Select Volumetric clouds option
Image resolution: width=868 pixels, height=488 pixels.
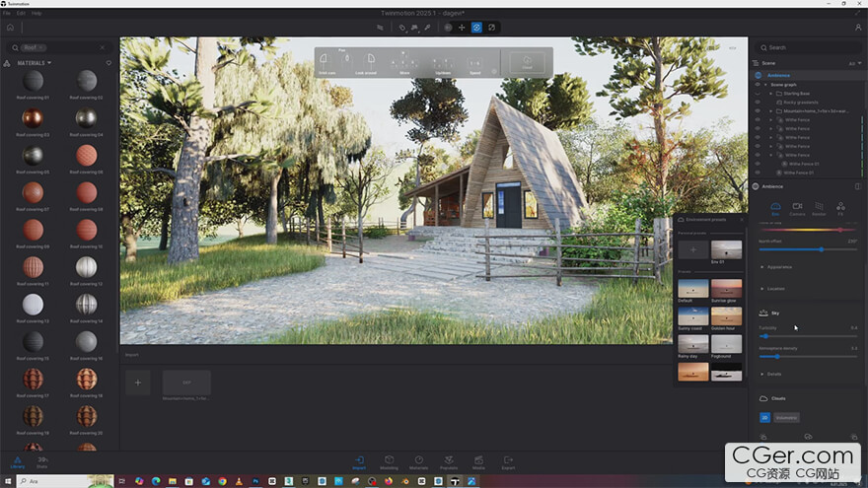tap(786, 418)
